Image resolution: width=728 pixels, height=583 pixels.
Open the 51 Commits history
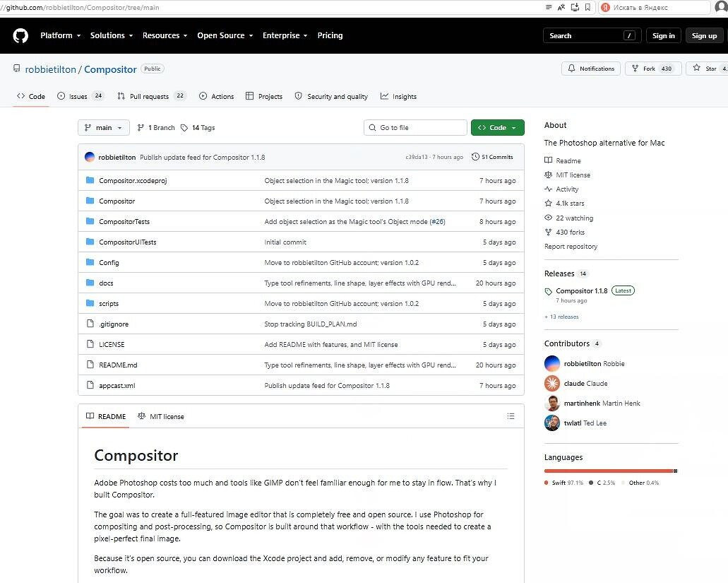(x=492, y=157)
